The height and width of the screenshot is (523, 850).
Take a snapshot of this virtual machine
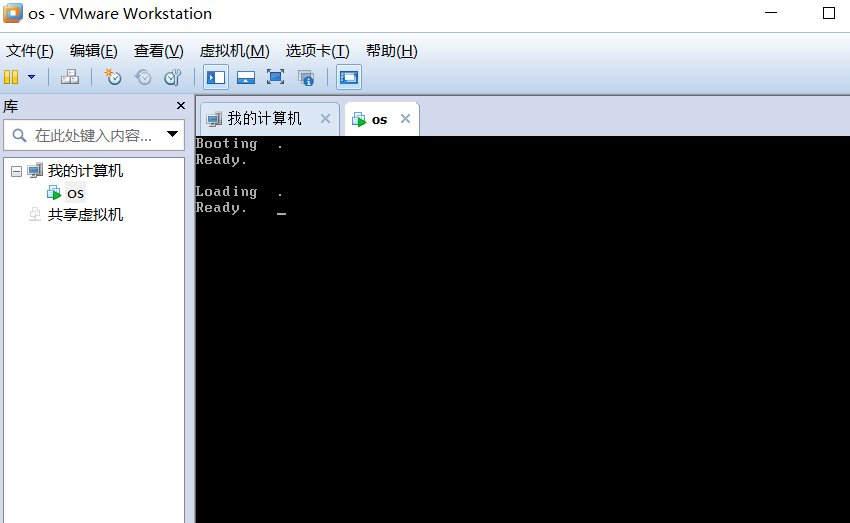click(x=113, y=77)
